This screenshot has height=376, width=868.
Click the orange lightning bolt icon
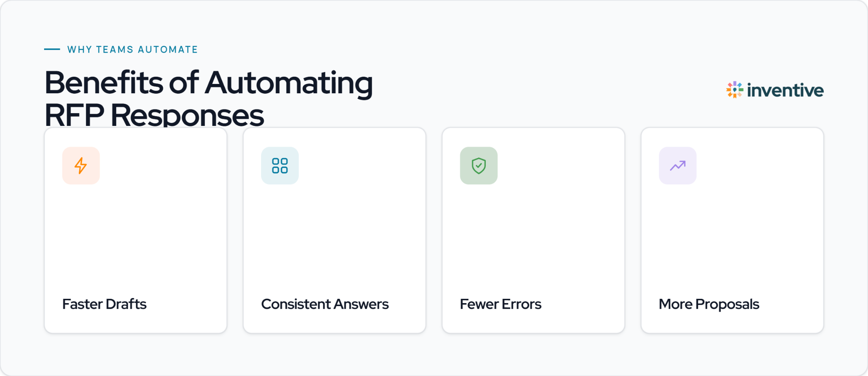[81, 166]
